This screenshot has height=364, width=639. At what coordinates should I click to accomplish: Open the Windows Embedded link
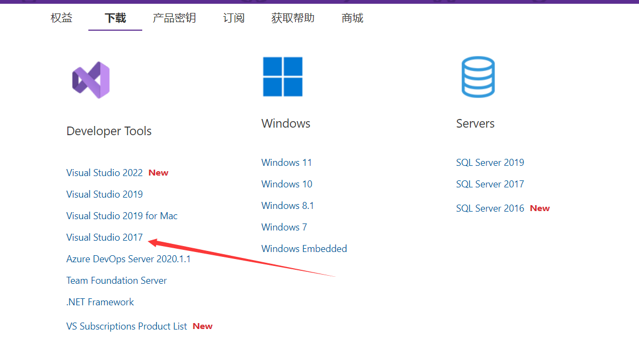coord(304,249)
